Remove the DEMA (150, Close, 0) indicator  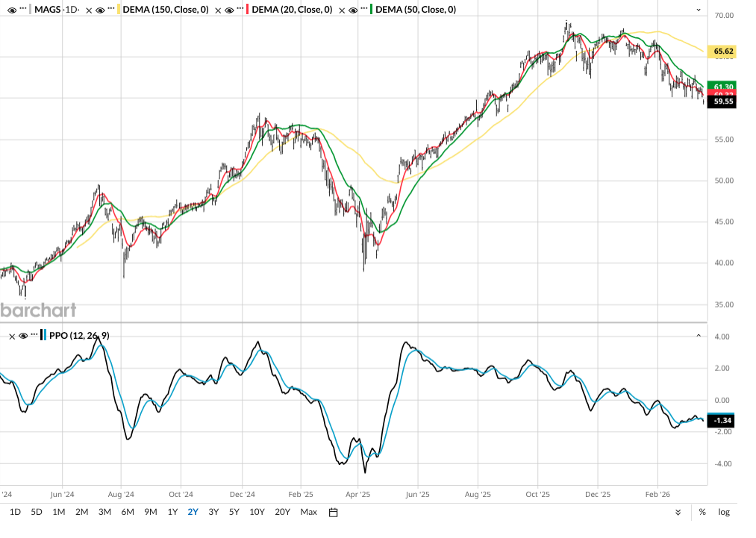tap(89, 10)
